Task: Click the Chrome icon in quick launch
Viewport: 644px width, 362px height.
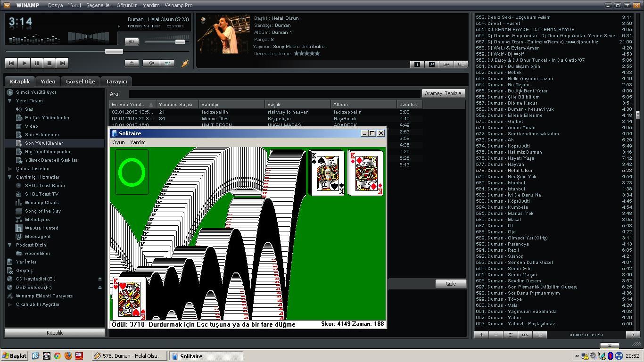Action: 57,356
